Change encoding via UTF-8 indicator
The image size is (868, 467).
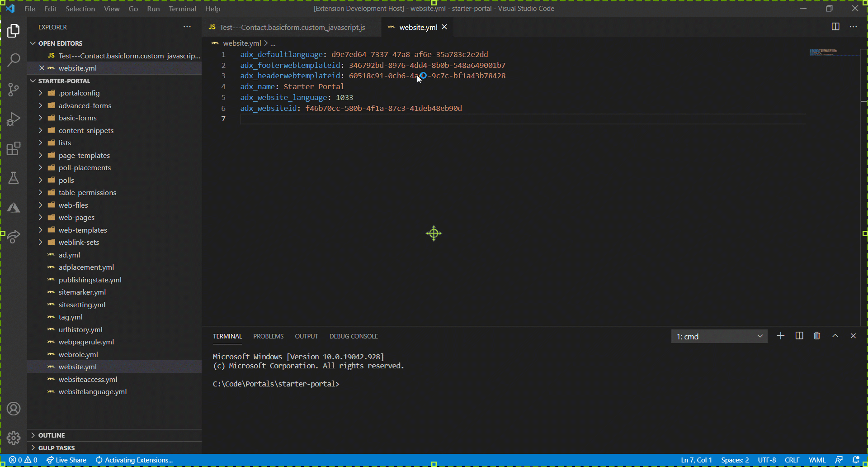(x=767, y=460)
